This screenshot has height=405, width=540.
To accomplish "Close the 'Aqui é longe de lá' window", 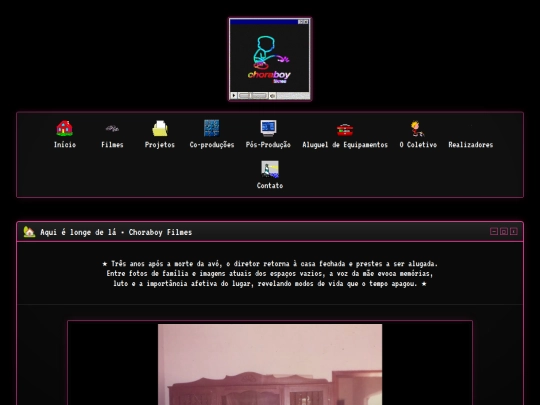I will 513,231.
